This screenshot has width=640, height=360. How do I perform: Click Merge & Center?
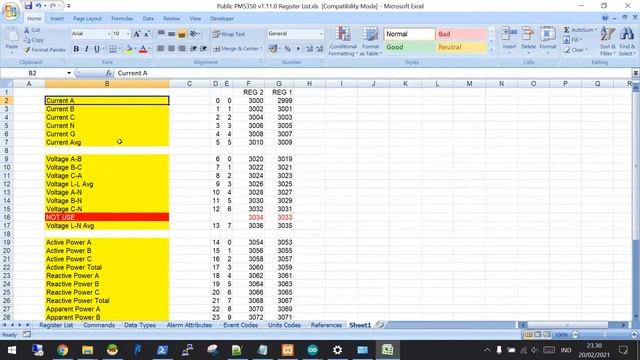[237, 49]
